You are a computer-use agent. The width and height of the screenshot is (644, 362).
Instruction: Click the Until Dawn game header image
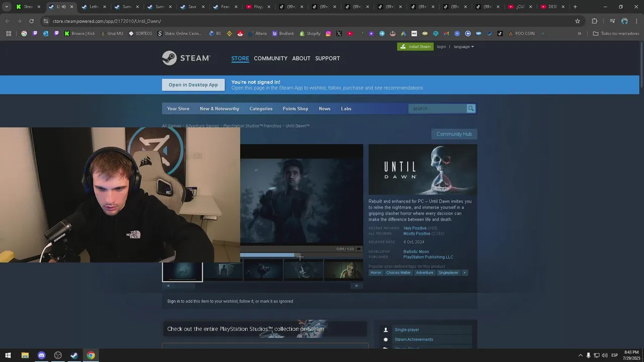tap(423, 169)
